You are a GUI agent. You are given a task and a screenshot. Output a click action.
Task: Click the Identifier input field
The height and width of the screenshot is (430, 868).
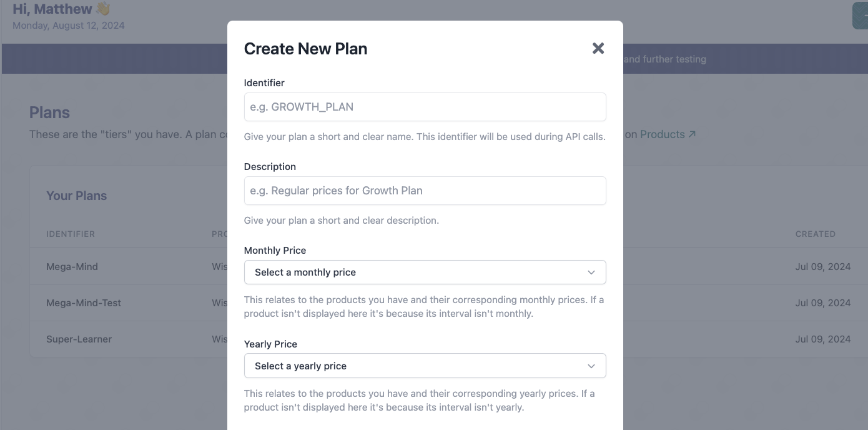(x=425, y=107)
